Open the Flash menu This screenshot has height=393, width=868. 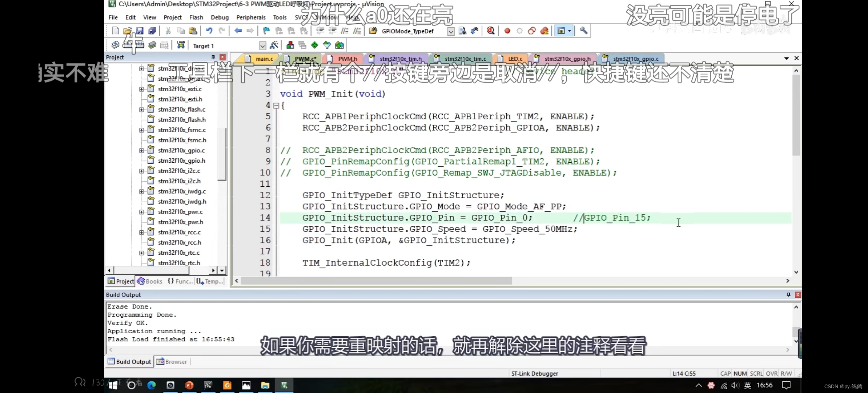(x=196, y=17)
